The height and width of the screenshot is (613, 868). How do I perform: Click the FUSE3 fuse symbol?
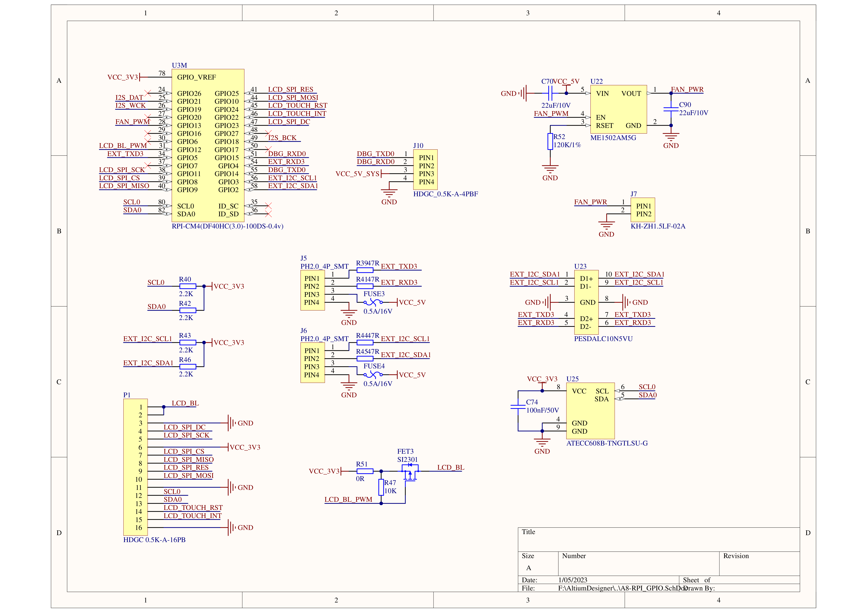[x=373, y=302]
